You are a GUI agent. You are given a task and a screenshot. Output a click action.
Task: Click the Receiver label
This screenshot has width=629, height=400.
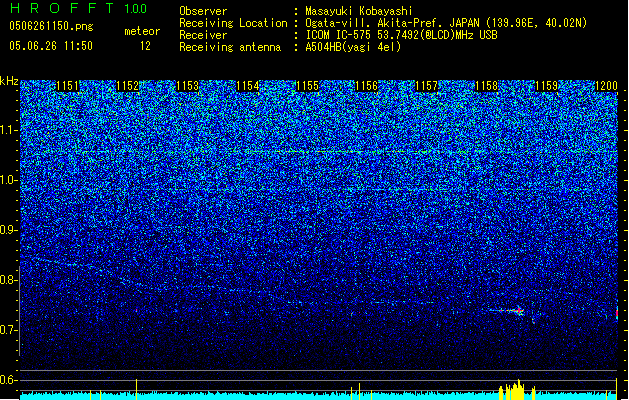point(203,35)
